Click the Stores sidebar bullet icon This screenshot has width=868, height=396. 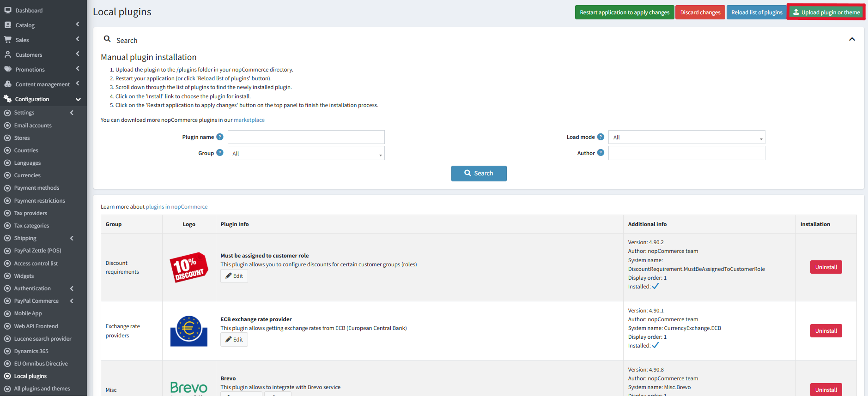pyautogui.click(x=7, y=138)
